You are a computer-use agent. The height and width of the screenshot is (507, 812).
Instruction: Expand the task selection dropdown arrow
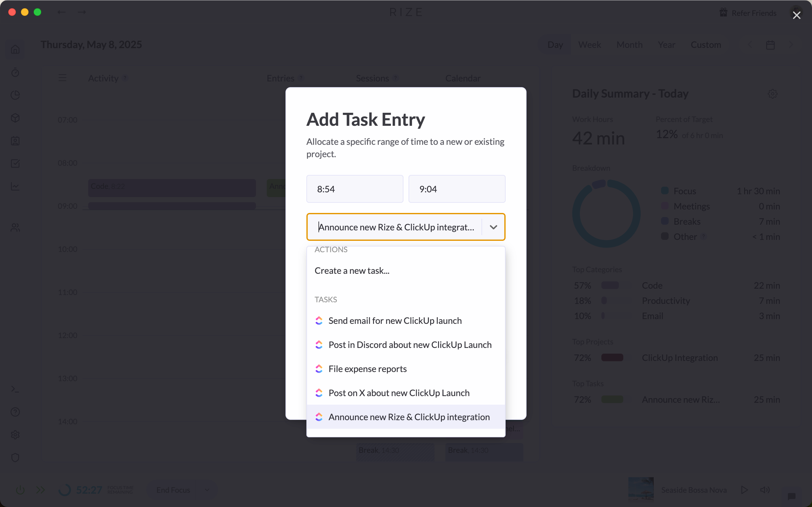493,227
